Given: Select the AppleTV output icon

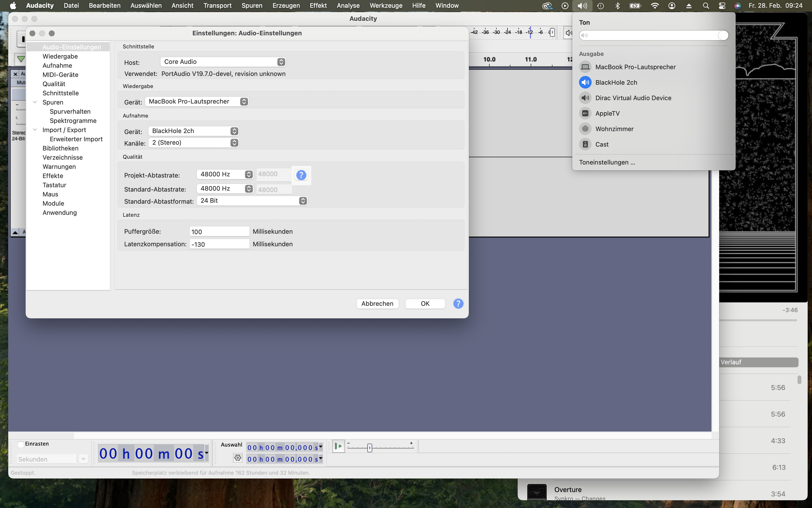Looking at the screenshot, I should [585, 113].
